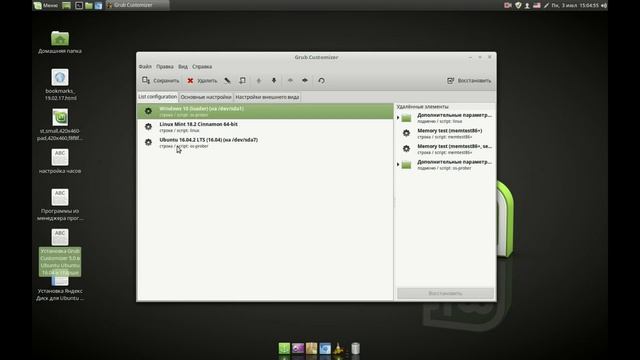Open the Файл menu
The image size is (640, 360).
click(x=145, y=67)
